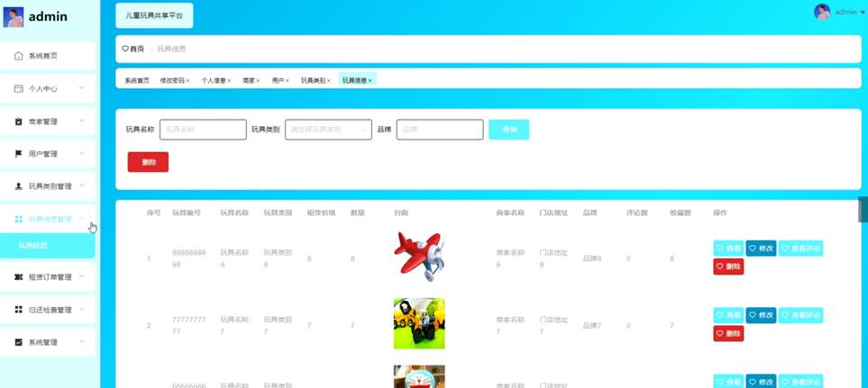Switch to the 系统首页 tab
This screenshot has width=868, height=388.
coord(137,81)
